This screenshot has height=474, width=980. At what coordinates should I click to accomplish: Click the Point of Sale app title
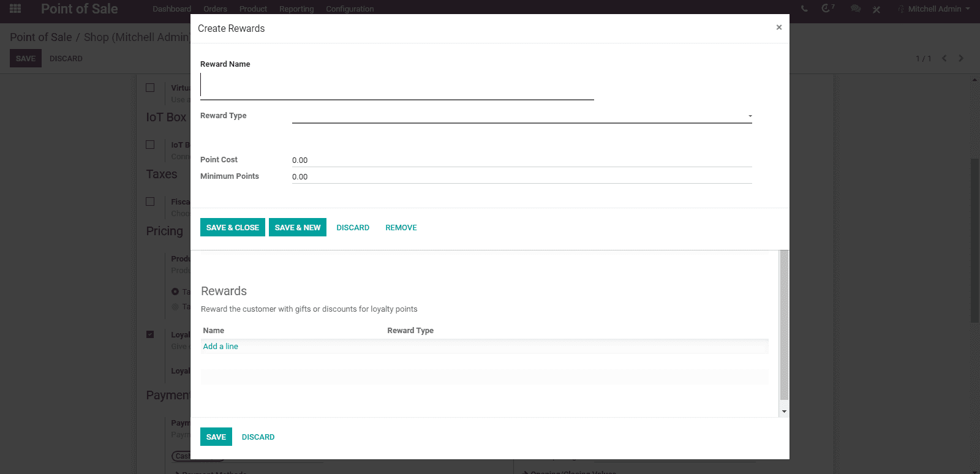[79, 9]
